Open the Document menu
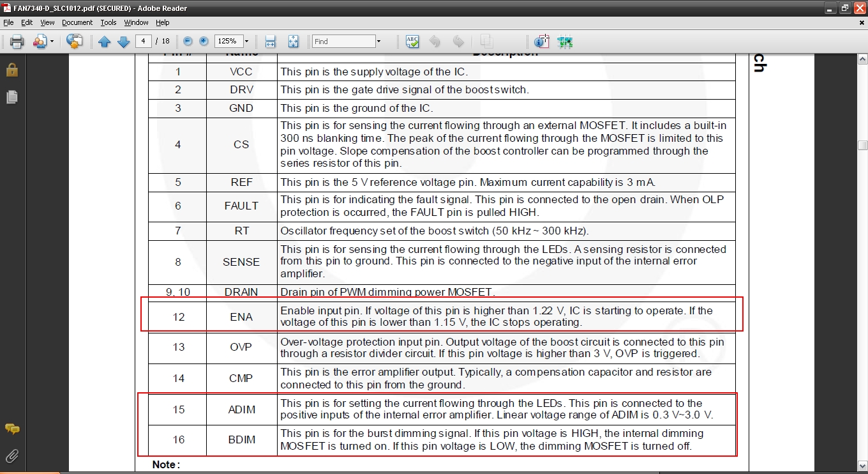868x474 pixels. (x=77, y=22)
